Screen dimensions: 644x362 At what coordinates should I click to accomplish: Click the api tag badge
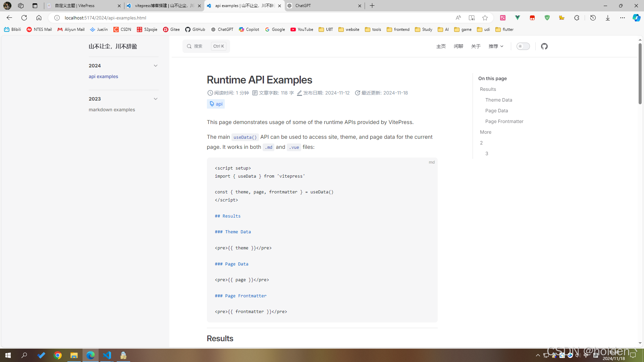coord(216,104)
